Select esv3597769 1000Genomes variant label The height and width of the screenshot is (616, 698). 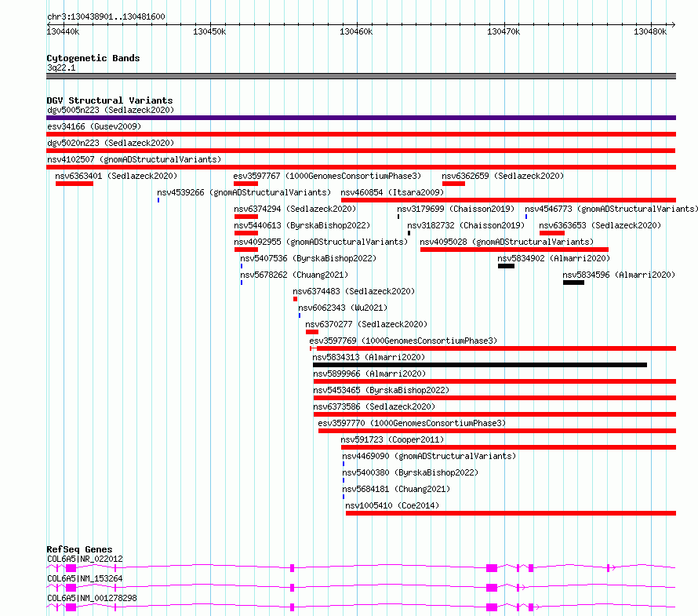click(403, 341)
